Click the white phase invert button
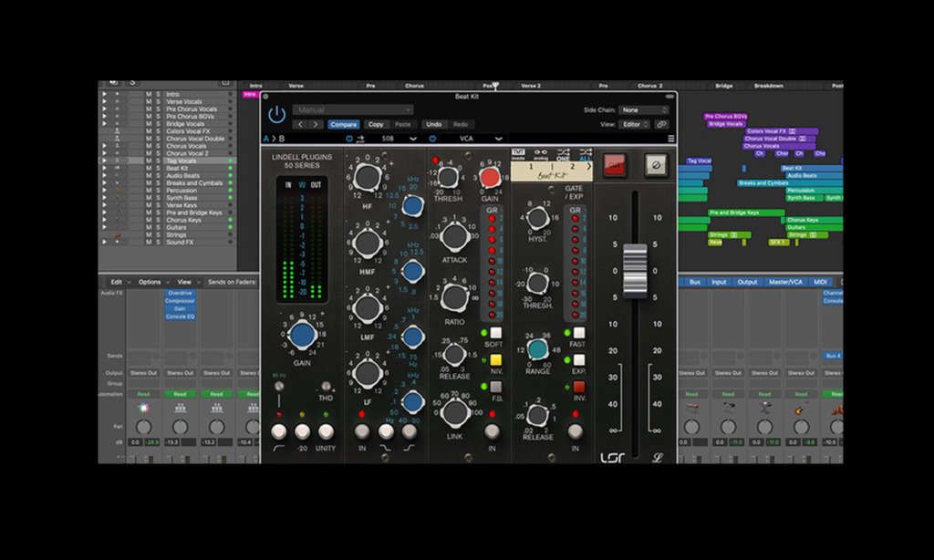 (x=657, y=165)
